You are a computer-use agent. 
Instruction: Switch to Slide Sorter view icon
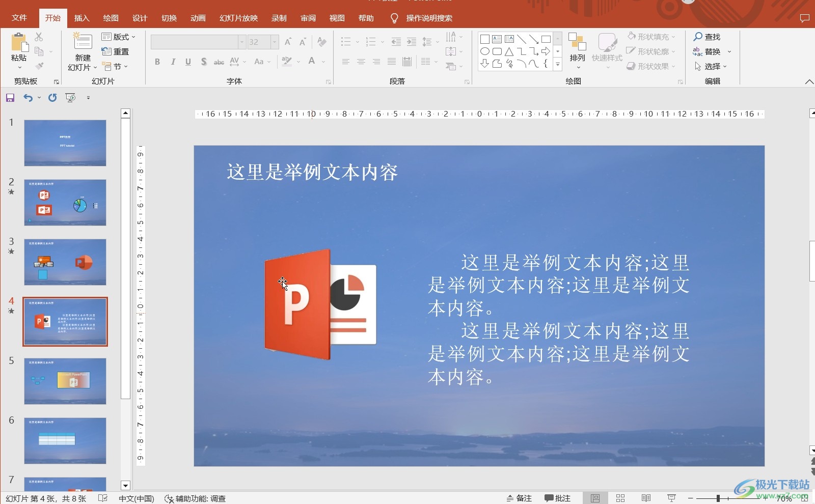click(620, 498)
